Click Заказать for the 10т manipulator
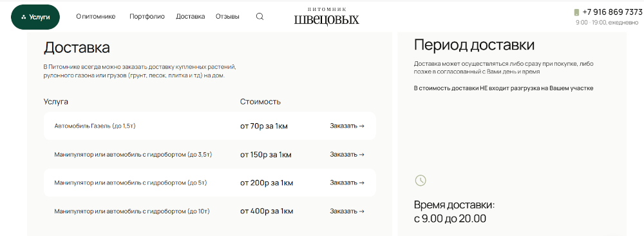Viewport: 644px width, 236px height. click(x=347, y=211)
